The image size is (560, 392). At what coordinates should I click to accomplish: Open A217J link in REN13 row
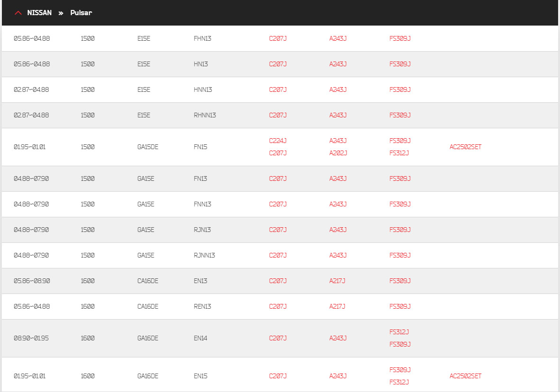(337, 306)
